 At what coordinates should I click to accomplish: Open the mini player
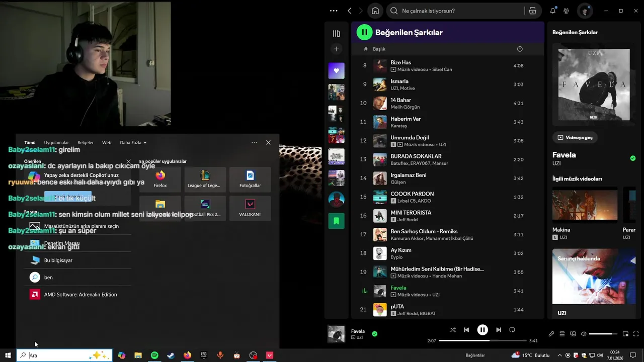625,334
